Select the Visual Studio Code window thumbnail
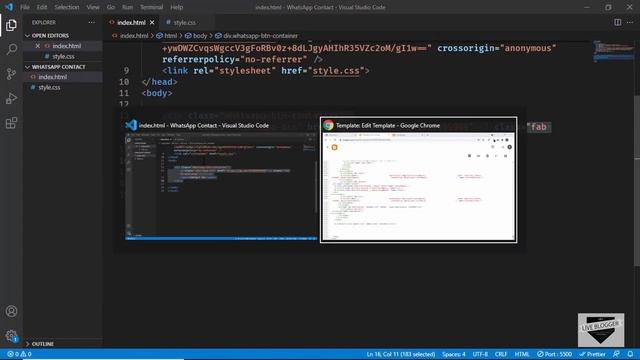Viewport: 640px width, 360px height. (221, 180)
